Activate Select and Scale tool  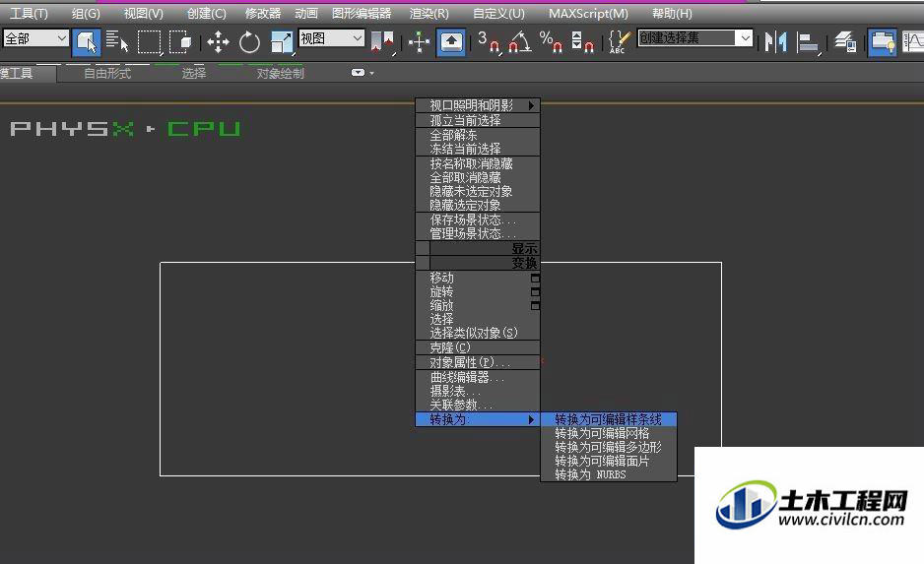pyautogui.click(x=282, y=41)
